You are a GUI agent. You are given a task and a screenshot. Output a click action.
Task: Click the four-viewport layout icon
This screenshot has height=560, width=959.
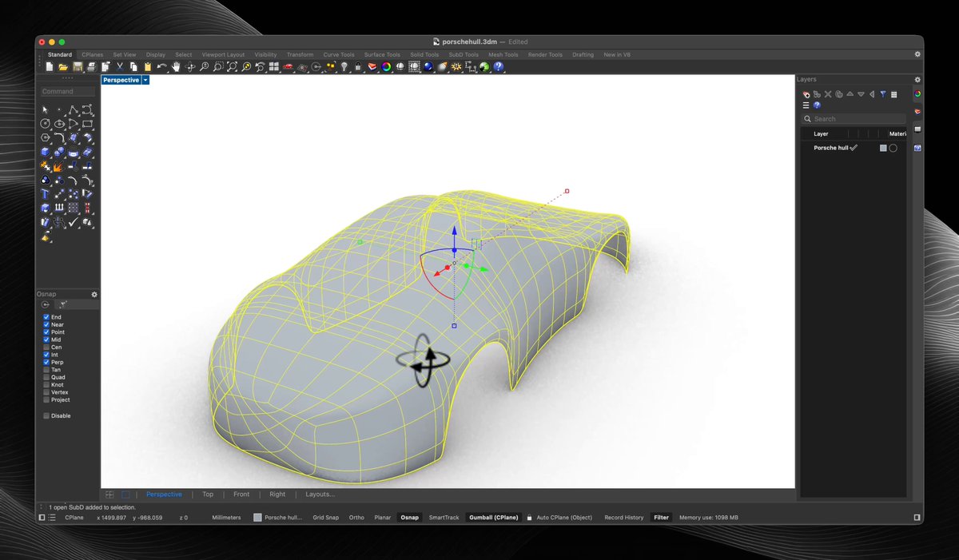point(274,67)
